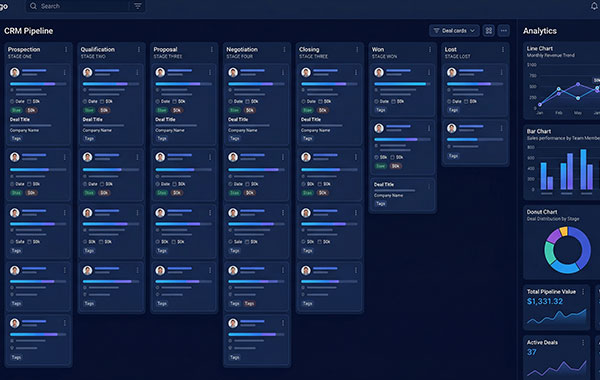Expand the Deal cards dropdown

(454, 31)
